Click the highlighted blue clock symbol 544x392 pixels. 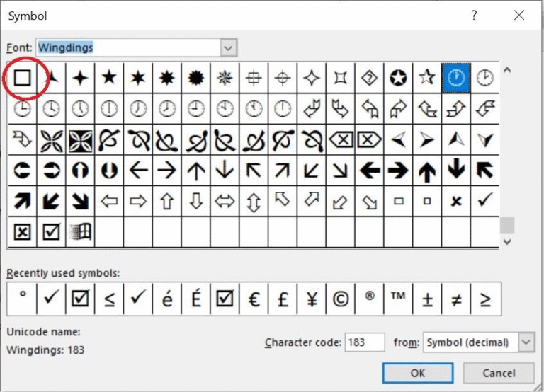coord(456,78)
